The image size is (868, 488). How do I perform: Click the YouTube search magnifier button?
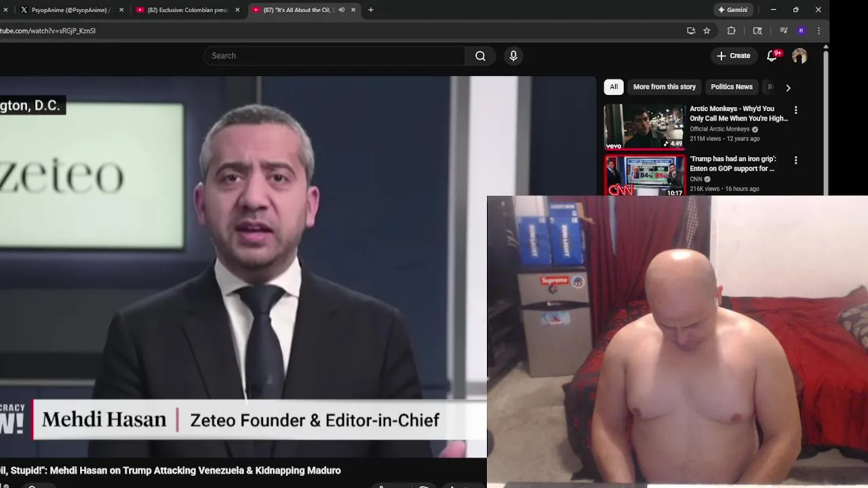tap(480, 56)
